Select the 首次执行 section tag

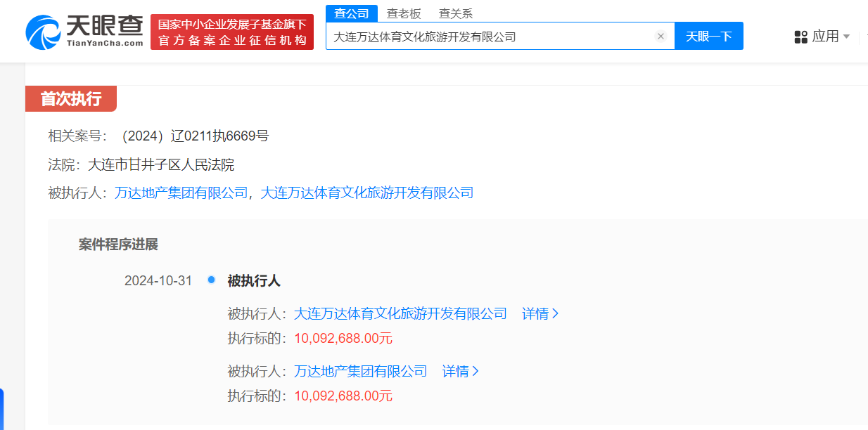[71, 99]
